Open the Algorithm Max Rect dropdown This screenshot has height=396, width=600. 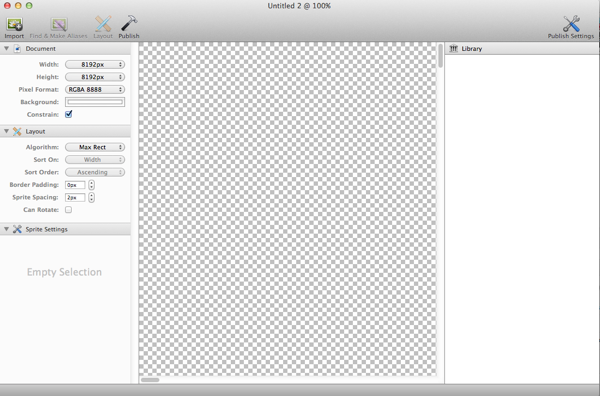[x=95, y=147]
